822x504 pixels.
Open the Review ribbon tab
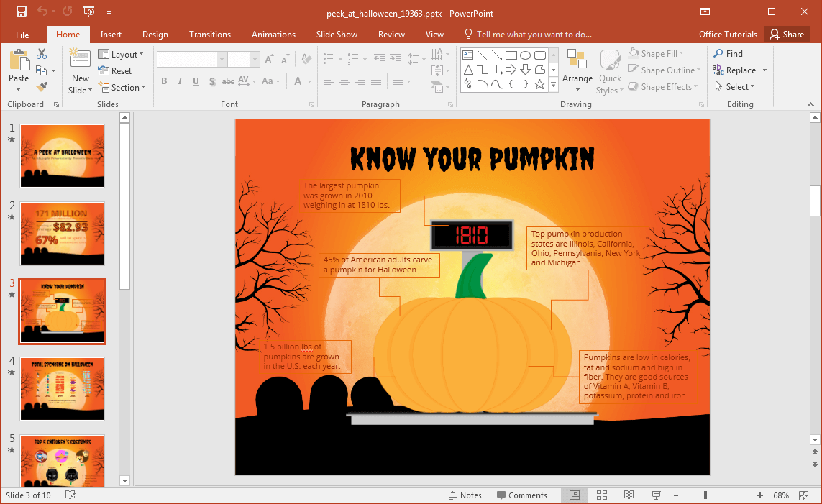point(391,34)
